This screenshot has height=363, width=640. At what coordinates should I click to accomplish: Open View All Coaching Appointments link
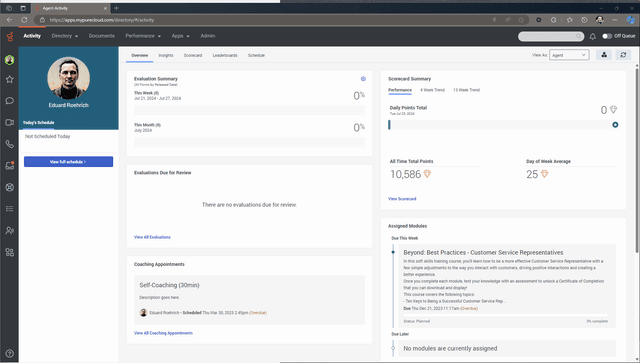pos(163,333)
